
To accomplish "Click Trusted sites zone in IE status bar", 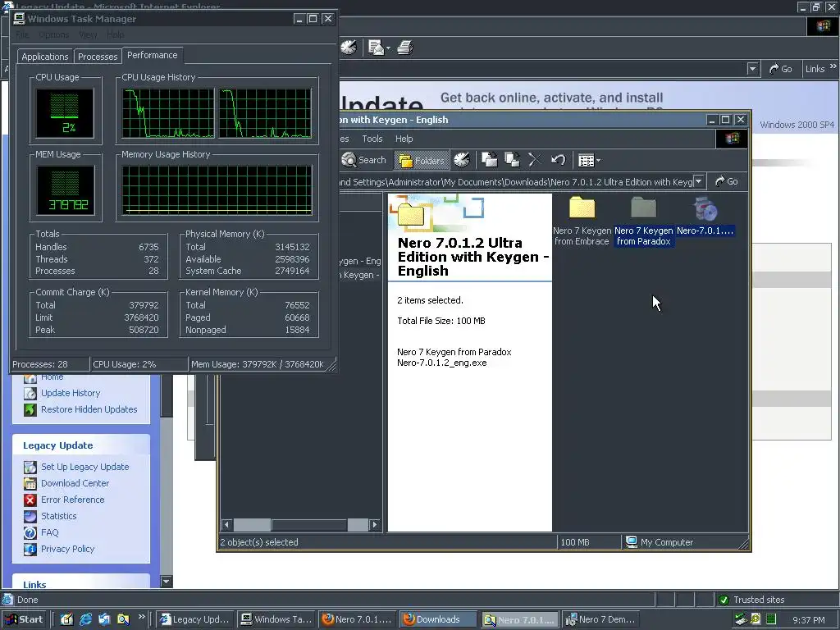I will click(x=777, y=600).
